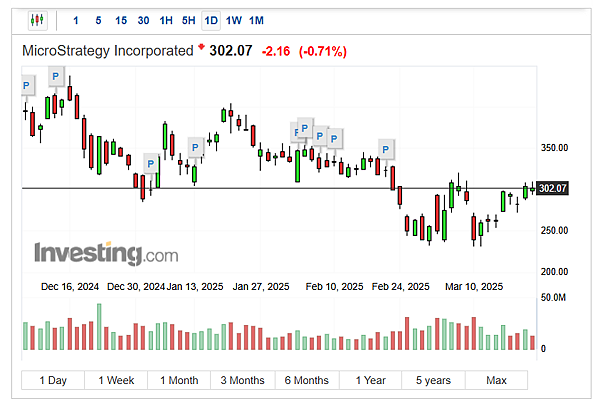Screen dimensions: 600x409
Task: Click the red down-arrow next to stock name
Action: pos(201,47)
